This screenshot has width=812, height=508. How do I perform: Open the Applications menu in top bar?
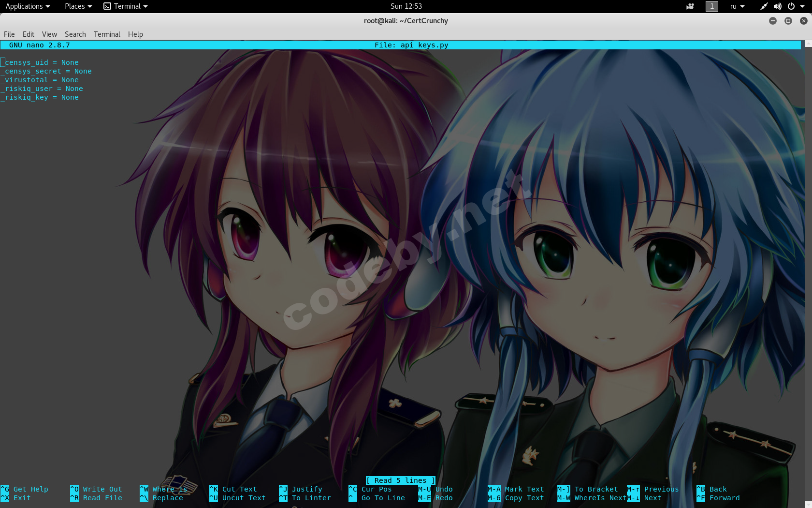(x=28, y=6)
